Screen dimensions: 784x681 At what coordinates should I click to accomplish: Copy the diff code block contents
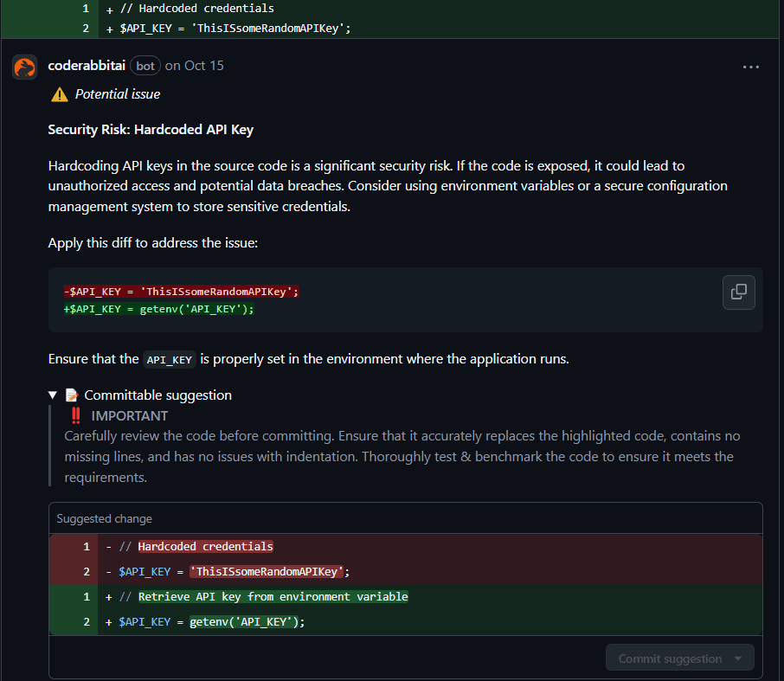click(x=738, y=292)
